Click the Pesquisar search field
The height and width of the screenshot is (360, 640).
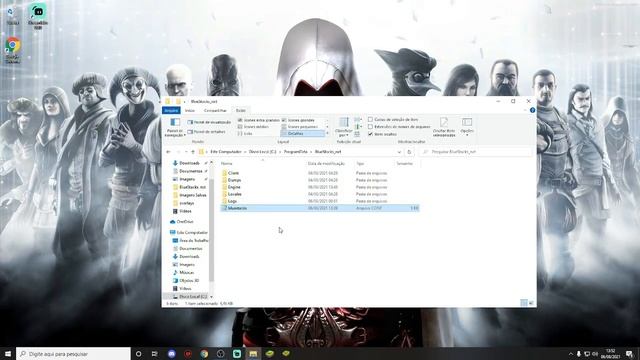476,152
